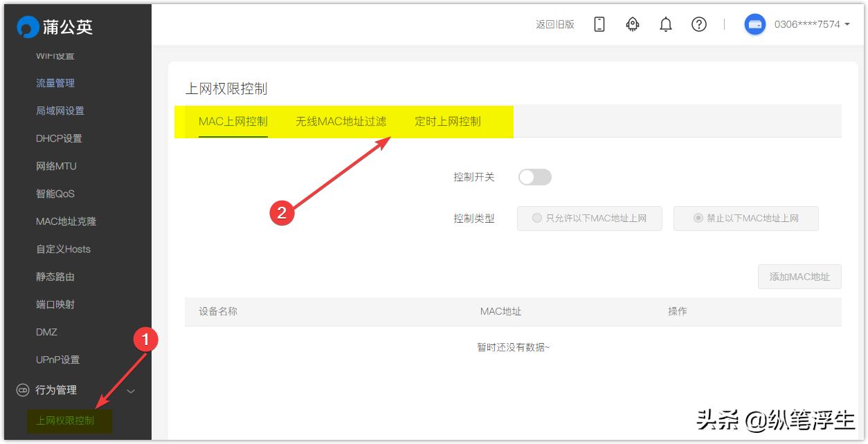Open help via the question mark icon
Viewport: 868px width, 444px height.
(x=698, y=24)
